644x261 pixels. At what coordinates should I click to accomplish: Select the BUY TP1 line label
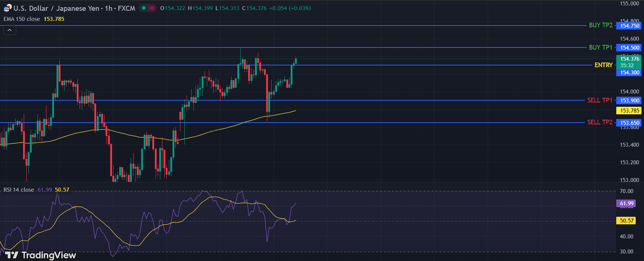tap(600, 47)
